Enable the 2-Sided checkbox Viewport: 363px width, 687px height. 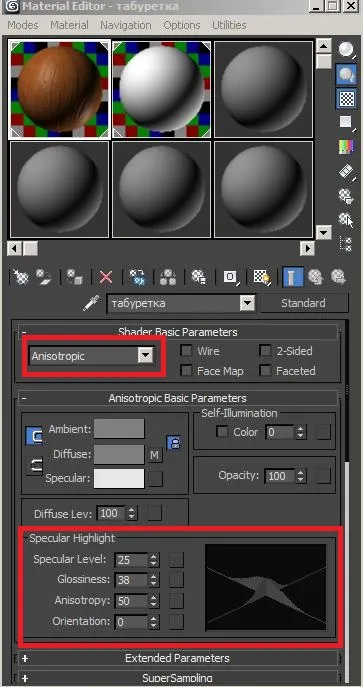[265, 351]
